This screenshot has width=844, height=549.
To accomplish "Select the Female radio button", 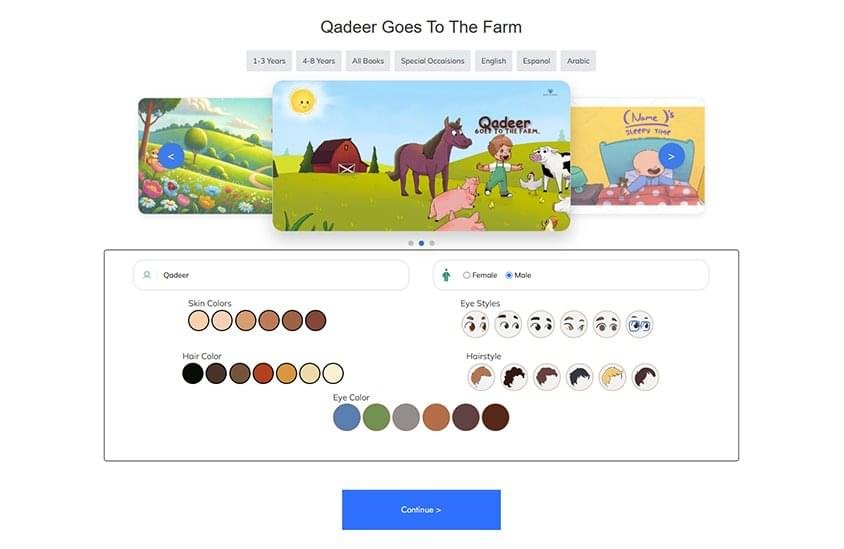I will 467,275.
